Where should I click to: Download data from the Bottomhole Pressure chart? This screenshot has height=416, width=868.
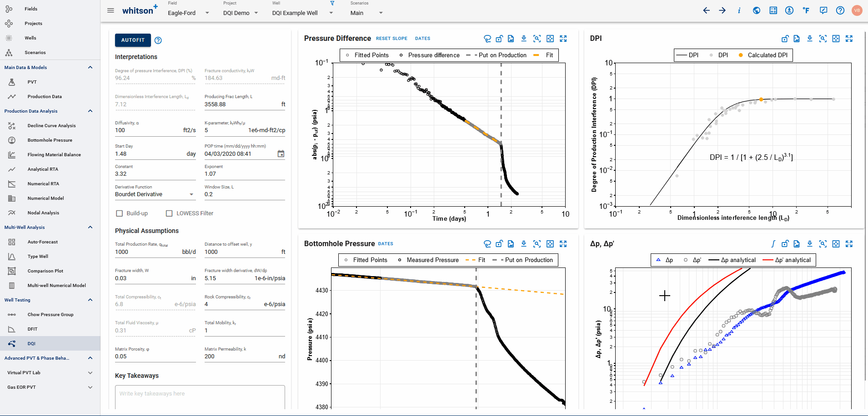(x=524, y=244)
